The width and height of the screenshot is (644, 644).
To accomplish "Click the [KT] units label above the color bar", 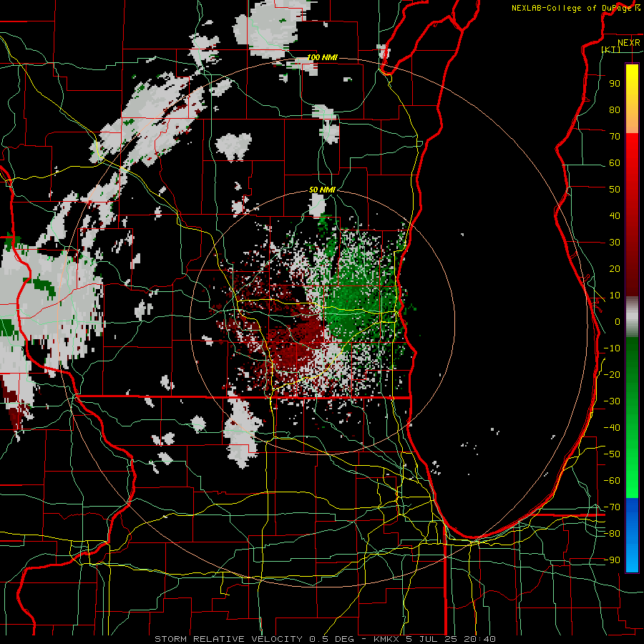I will click(611, 49).
